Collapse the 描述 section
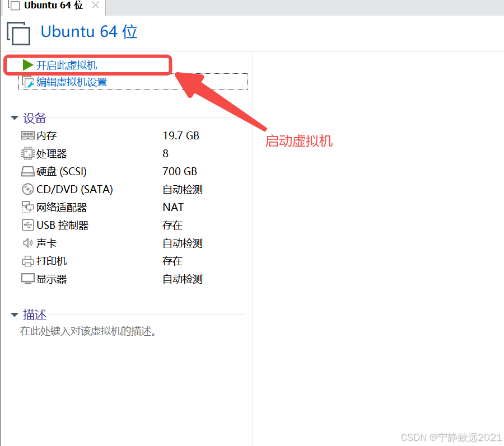The width and height of the screenshot is (504, 446). [15, 314]
